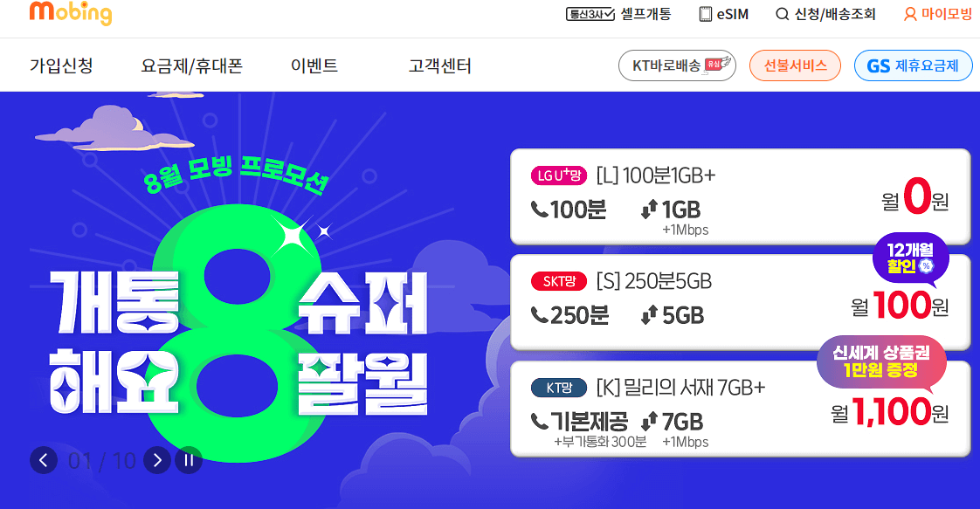
Task: Open the 고객센터 menu
Action: (440, 65)
